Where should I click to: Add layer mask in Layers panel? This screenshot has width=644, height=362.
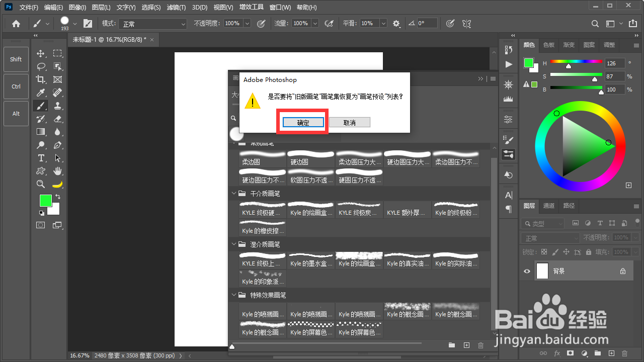(x=571, y=353)
